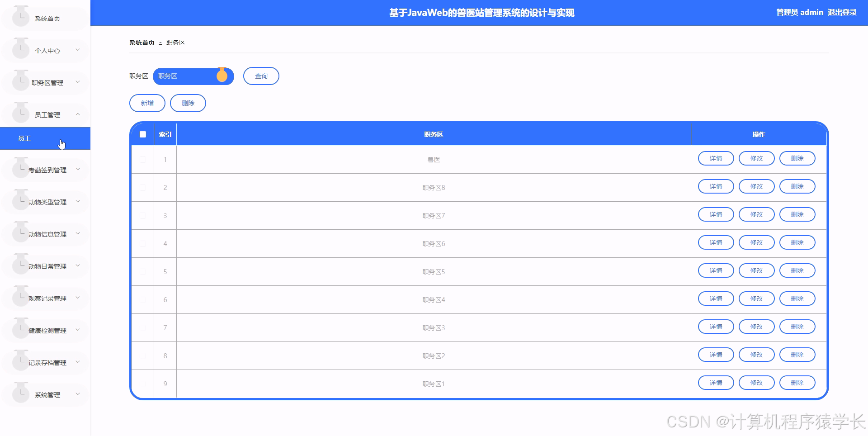
Task: Open the 系统首页 breadcrumb link
Action: pyautogui.click(x=141, y=42)
